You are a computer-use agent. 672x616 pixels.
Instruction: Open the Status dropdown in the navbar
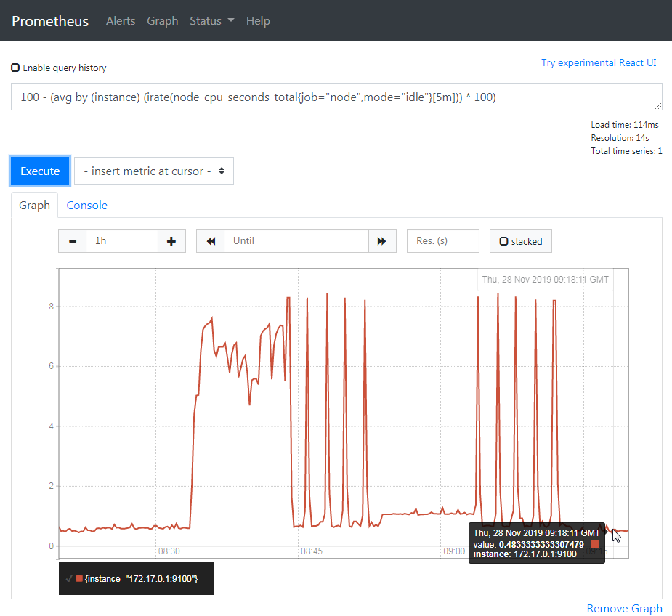tap(211, 20)
